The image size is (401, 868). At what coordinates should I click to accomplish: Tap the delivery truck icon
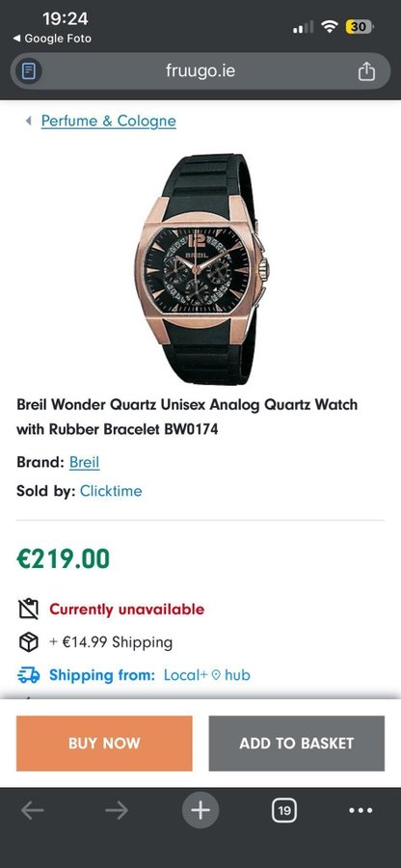pos(29,675)
